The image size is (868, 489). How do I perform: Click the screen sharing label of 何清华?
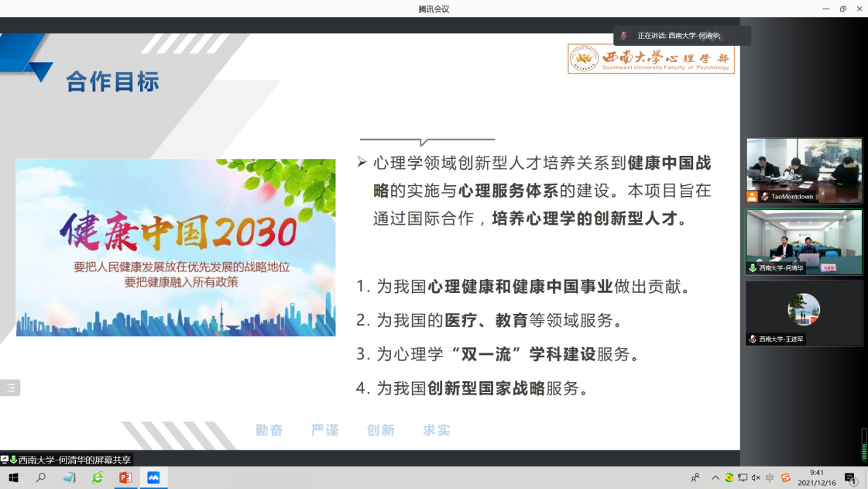(70, 460)
